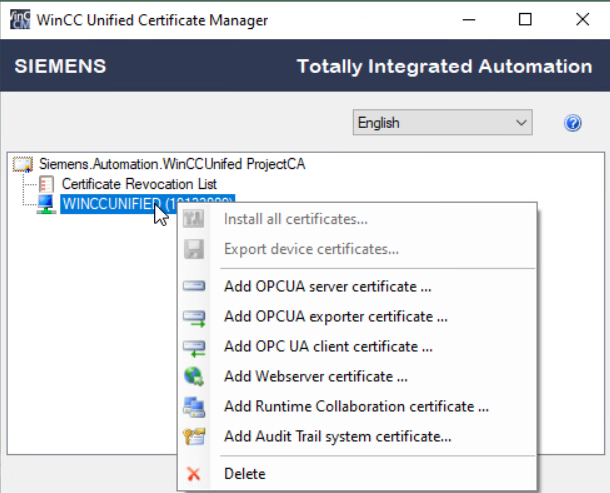Click the Webserver certificate globe icon
610x493 pixels.
[x=194, y=377]
